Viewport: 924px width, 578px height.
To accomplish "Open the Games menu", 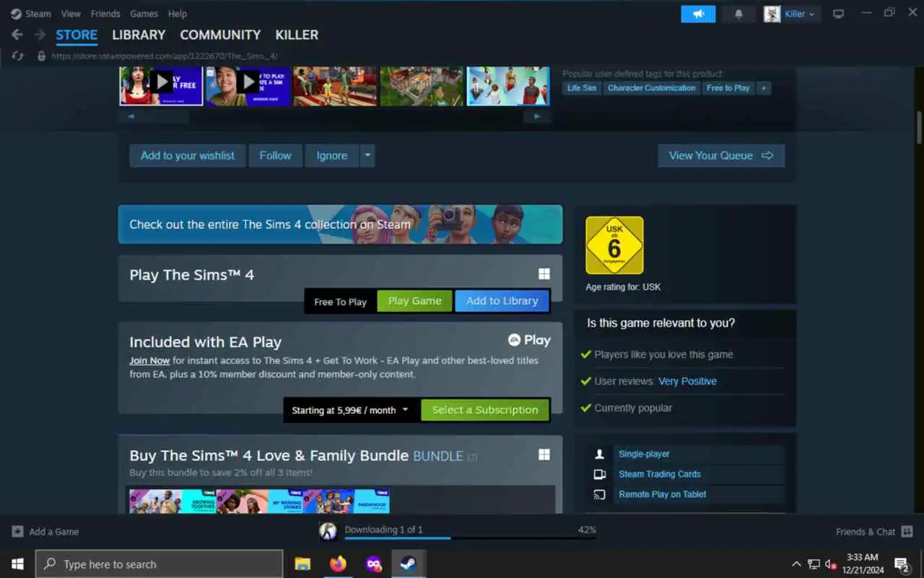I will pyautogui.click(x=144, y=14).
